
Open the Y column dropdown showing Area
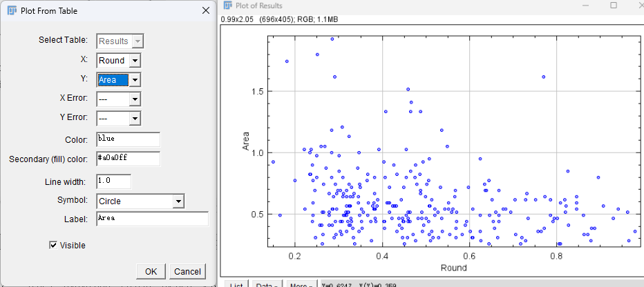tap(119, 79)
